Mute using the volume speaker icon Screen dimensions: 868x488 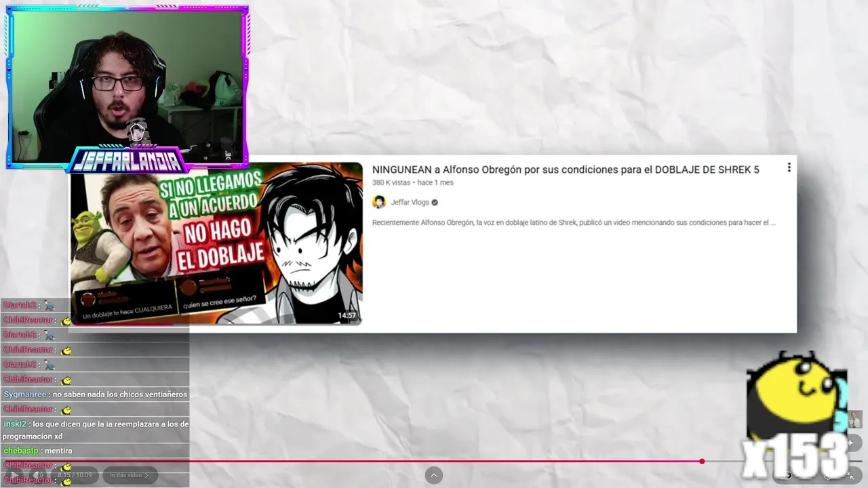click(38, 475)
